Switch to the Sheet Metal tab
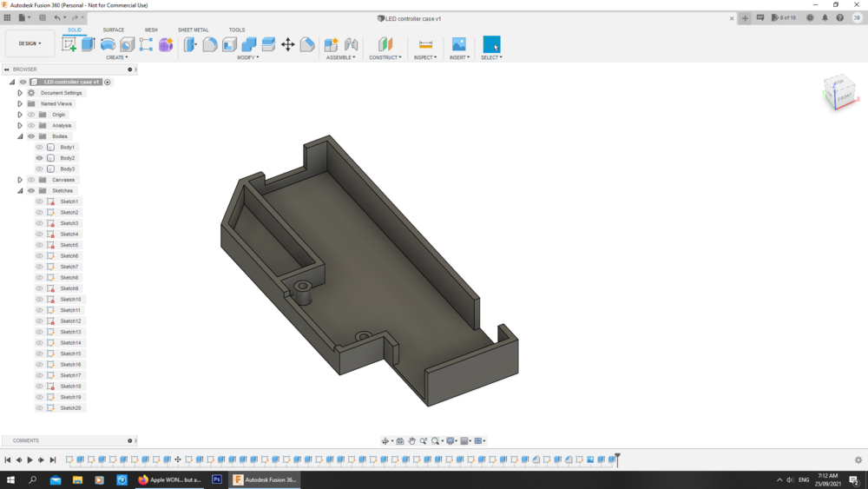Screen dimensions: 868x489 pyautogui.click(x=193, y=30)
